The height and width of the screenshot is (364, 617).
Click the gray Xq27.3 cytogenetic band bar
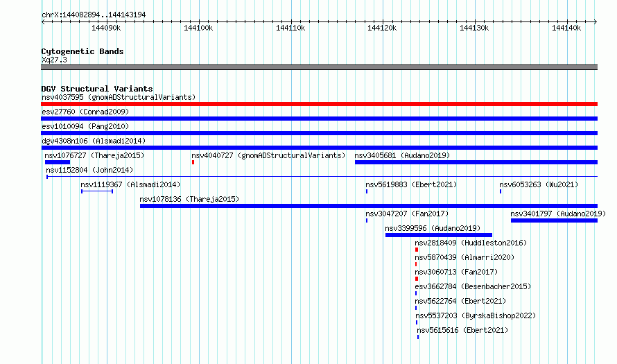click(x=319, y=67)
